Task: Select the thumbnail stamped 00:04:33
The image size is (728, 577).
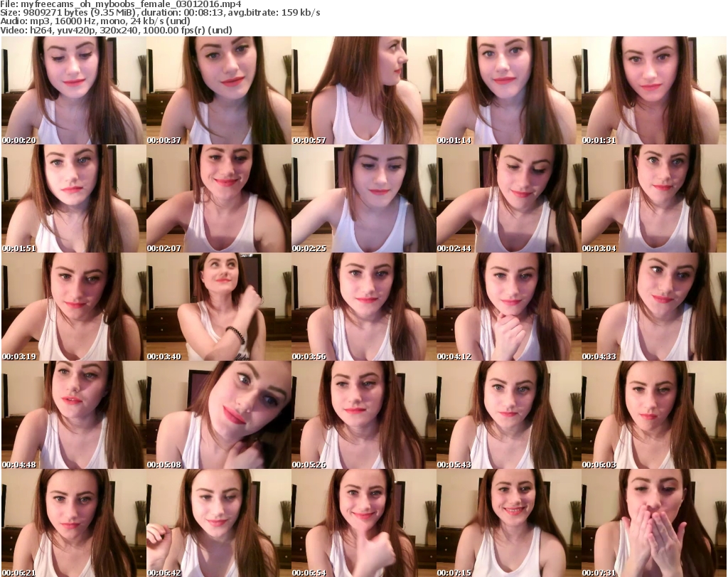Action: pos(654,307)
